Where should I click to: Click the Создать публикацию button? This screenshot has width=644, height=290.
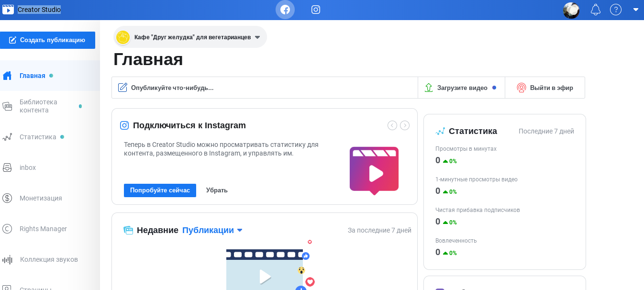[47, 40]
